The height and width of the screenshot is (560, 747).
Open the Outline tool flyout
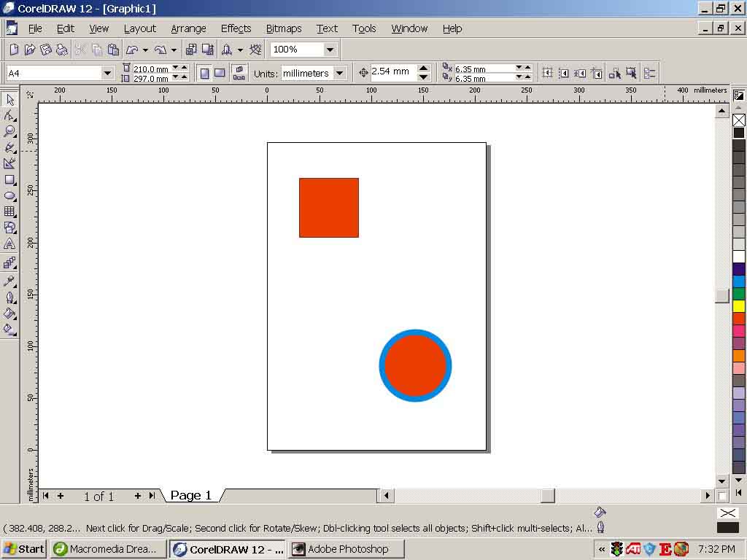[x=9, y=297]
